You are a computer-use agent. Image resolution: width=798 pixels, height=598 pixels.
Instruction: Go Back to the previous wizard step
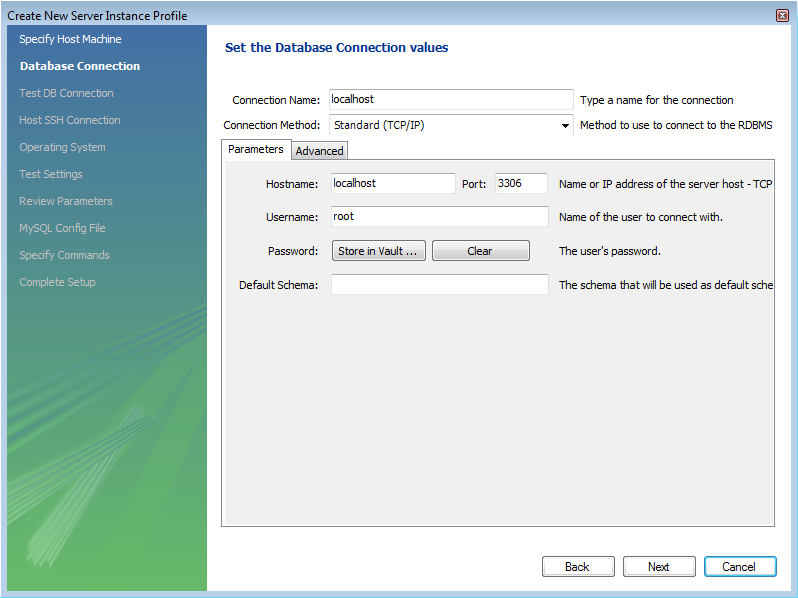578,566
